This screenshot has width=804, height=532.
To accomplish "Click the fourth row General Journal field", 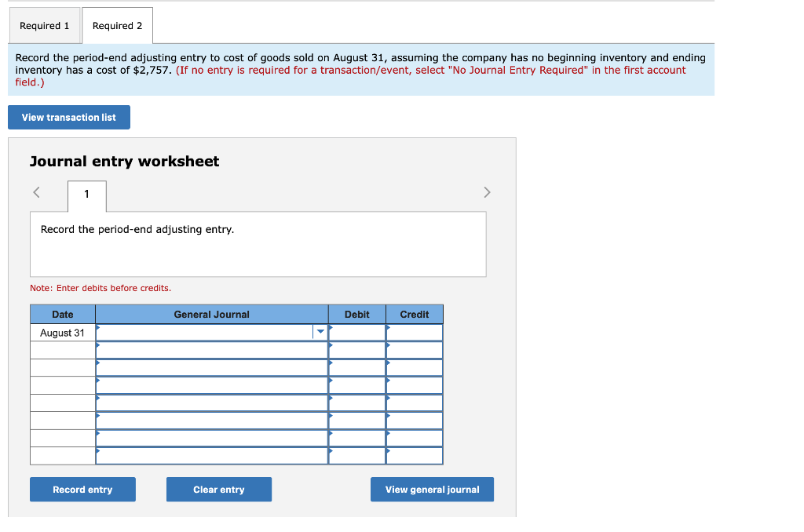I will click(211, 385).
